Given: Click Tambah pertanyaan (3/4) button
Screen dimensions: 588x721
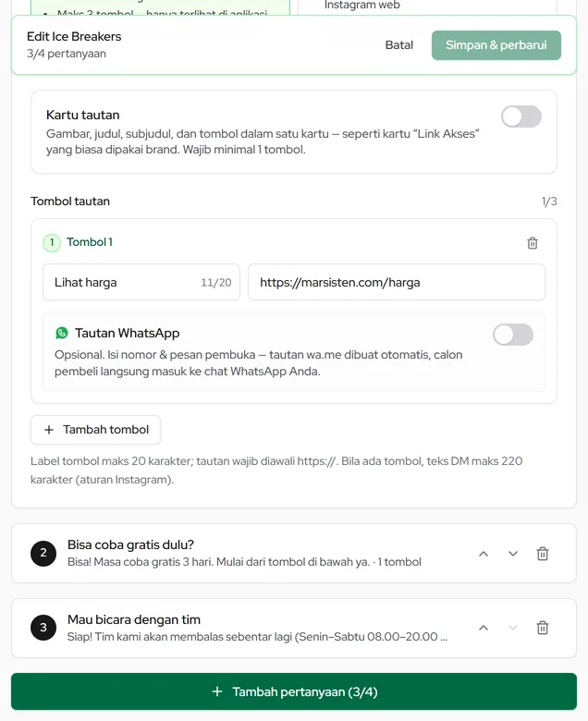Looking at the screenshot, I should pyautogui.click(x=294, y=691).
